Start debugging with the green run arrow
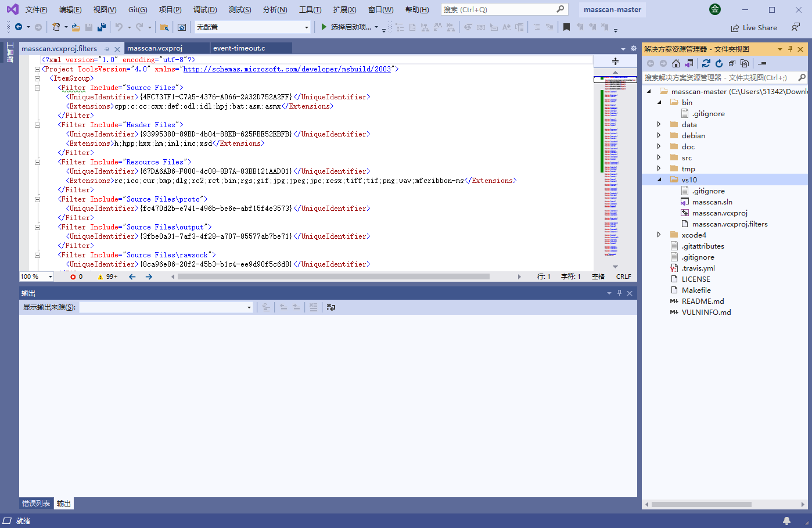Screen dimensions: 812x528 click(x=324, y=27)
